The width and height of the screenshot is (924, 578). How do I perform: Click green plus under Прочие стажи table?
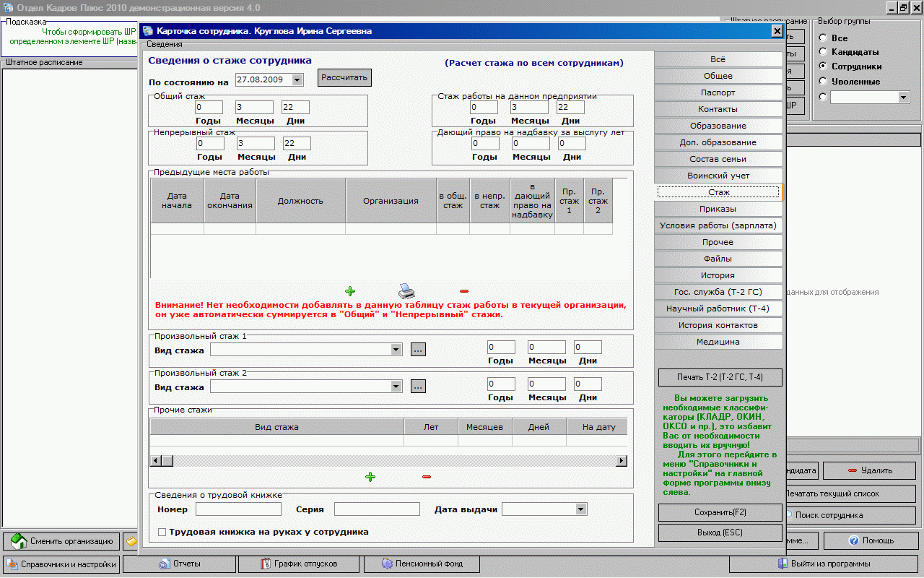[x=370, y=477]
